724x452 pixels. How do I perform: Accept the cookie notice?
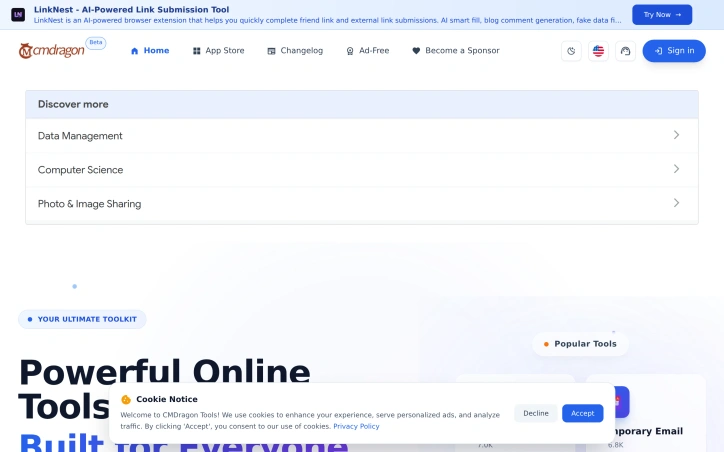(x=583, y=413)
